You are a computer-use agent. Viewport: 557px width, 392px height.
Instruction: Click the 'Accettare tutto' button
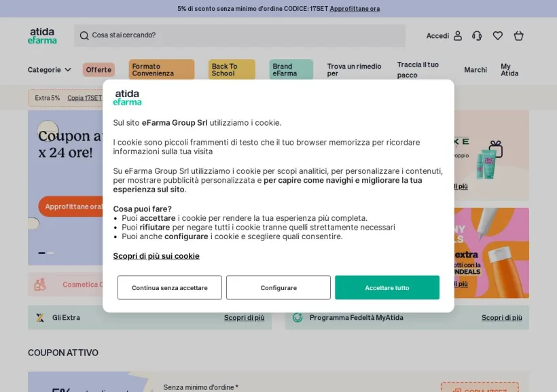(x=387, y=287)
